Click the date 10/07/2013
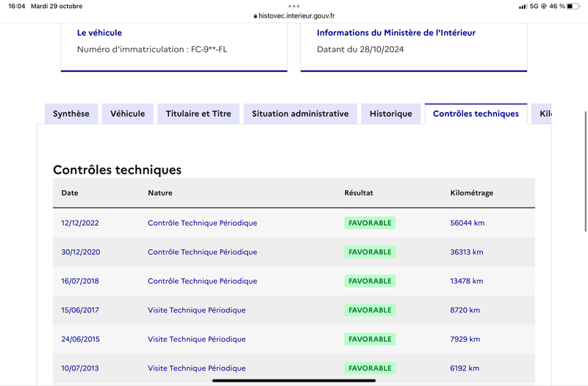 [x=80, y=368]
